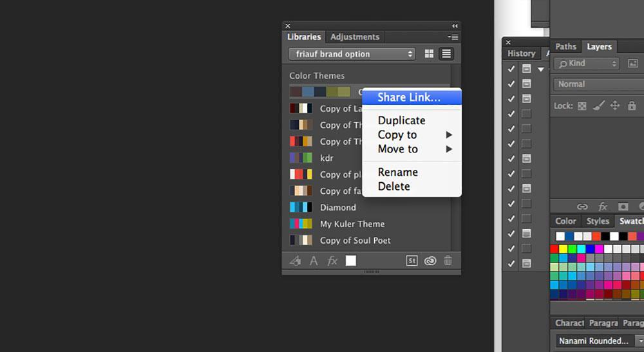Click lock transparent pixels icon in Layers

[x=582, y=106]
